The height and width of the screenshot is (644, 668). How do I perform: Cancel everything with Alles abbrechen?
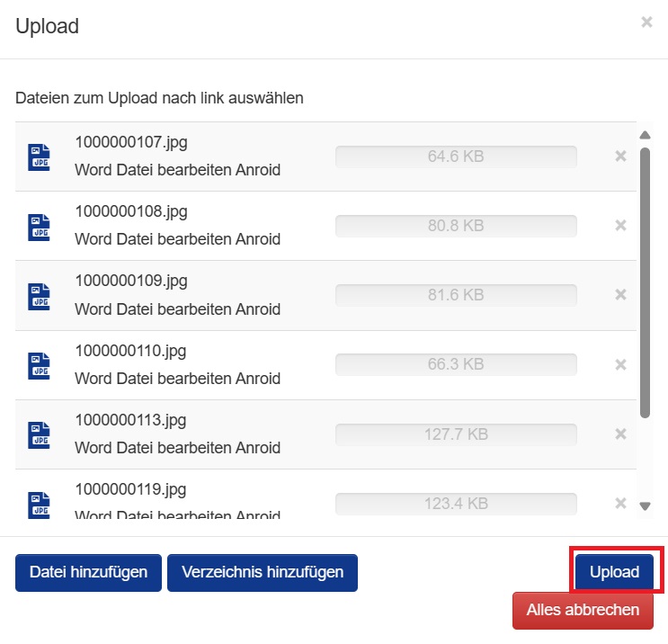(x=583, y=611)
